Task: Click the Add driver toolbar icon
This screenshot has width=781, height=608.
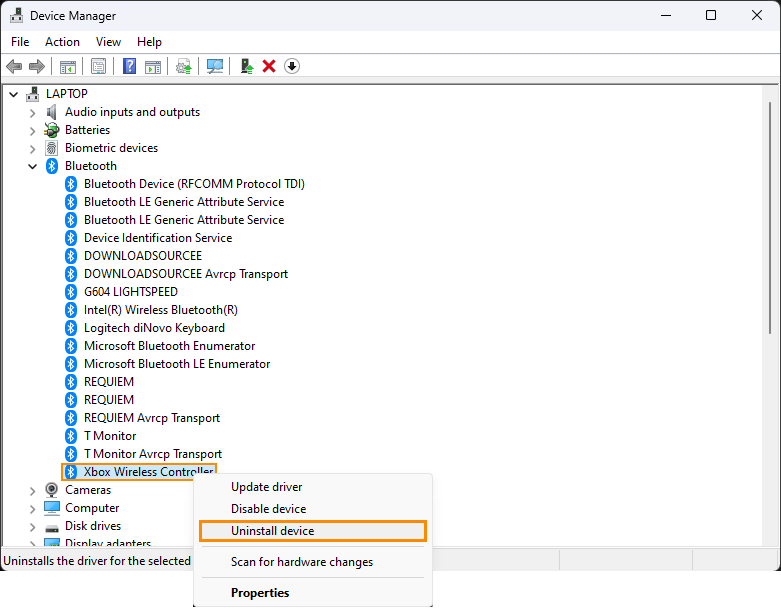Action: tap(247, 66)
